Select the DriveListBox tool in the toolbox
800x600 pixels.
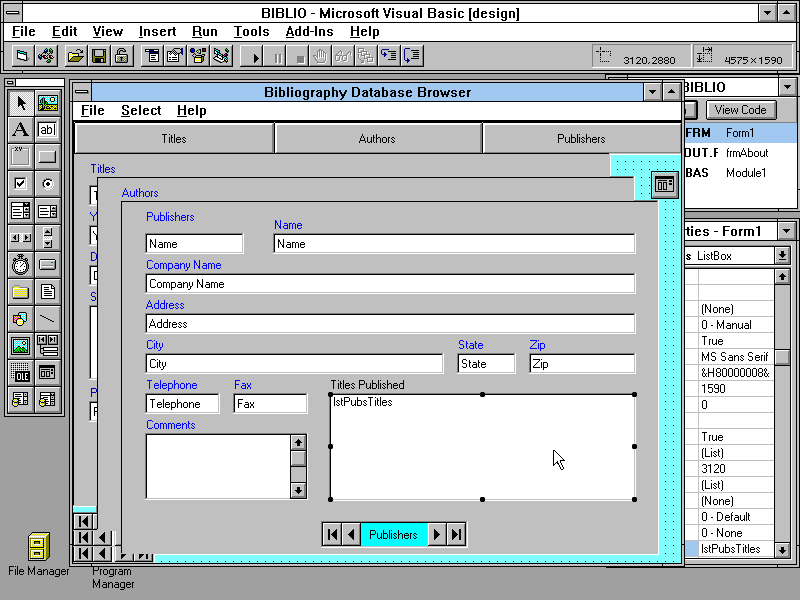[x=47, y=265]
